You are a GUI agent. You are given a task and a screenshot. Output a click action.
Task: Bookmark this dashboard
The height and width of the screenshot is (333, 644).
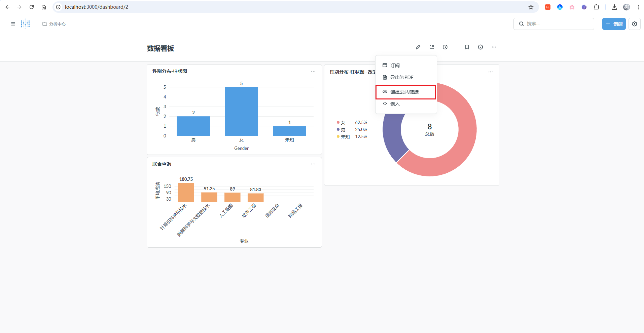(x=467, y=47)
